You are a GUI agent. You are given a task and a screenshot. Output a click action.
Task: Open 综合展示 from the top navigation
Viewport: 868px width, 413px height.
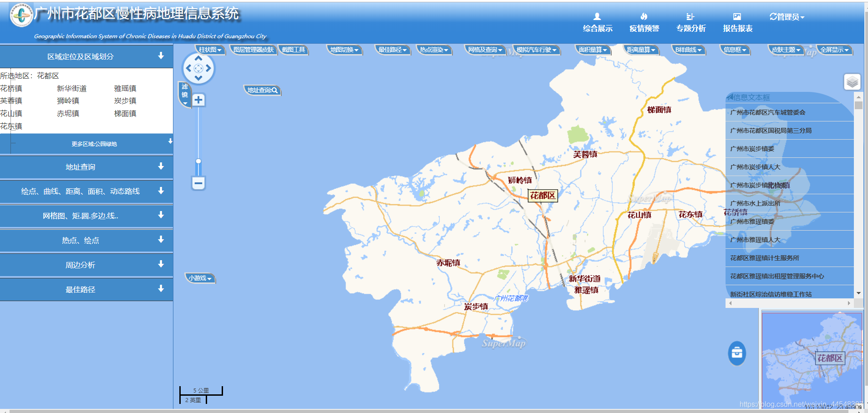click(x=597, y=23)
